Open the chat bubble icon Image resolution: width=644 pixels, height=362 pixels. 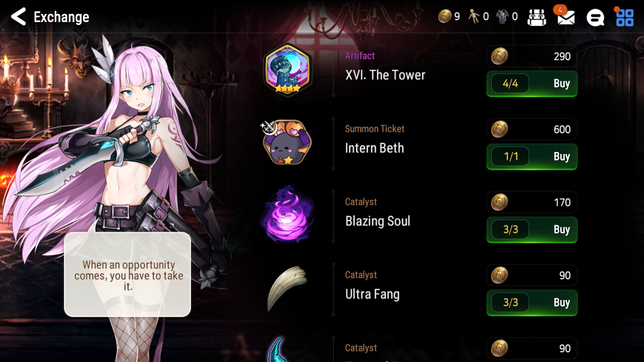[x=595, y=18]
